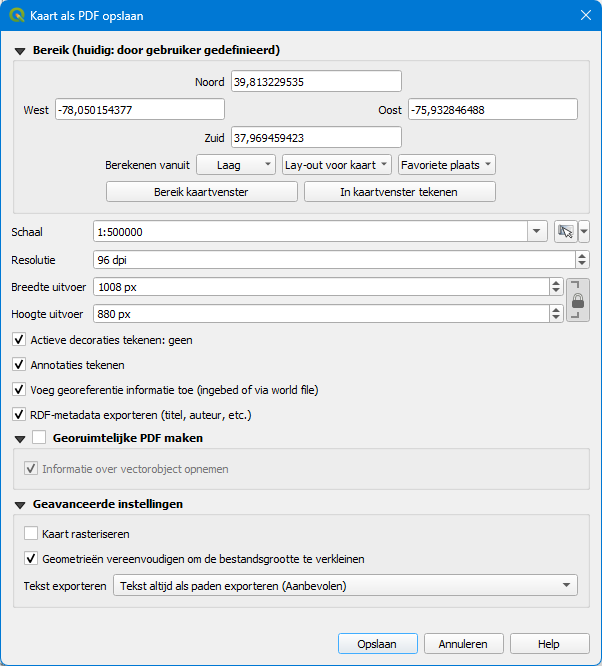Uncheck the Annotaties tekenen checkbox
Viewport: 602px width, 666px height.
[x=19, y=365]
